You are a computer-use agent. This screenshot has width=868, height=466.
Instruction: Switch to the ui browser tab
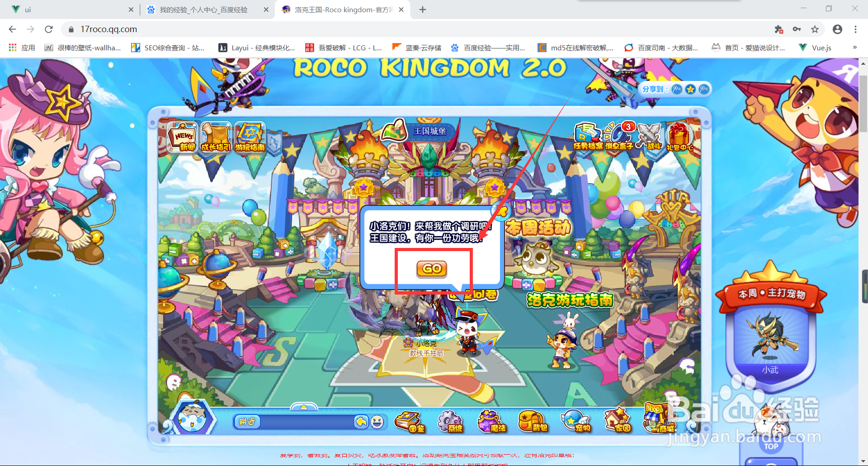pos(72,10)
